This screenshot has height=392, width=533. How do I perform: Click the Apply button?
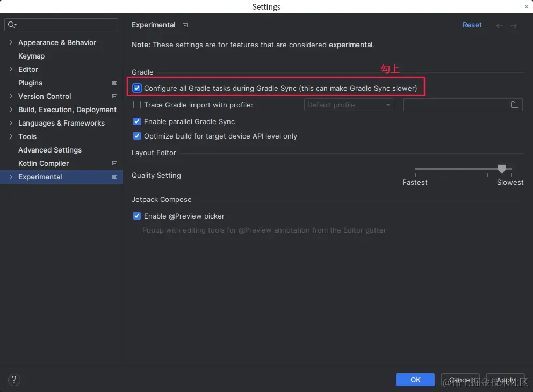click(506, 380)
